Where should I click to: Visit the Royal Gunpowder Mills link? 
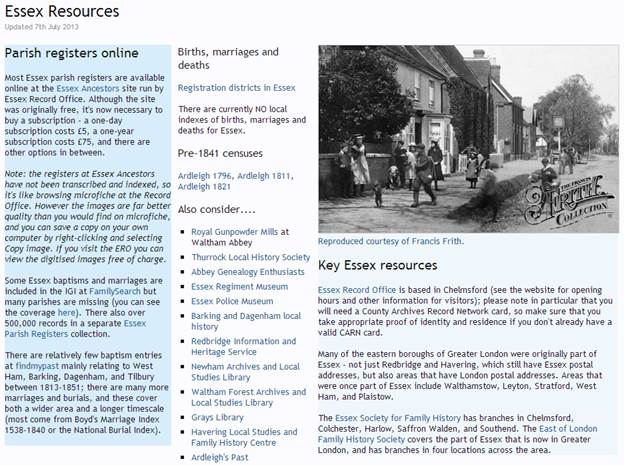pos(234,232)
